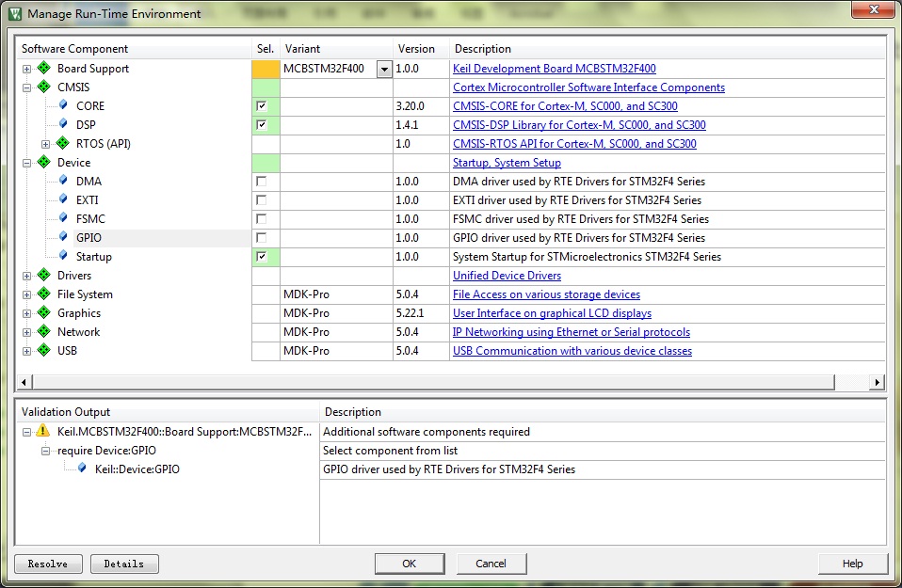Click the USB green diamond icon
Viewport: 902px width, 588px height.
[43, 350]
